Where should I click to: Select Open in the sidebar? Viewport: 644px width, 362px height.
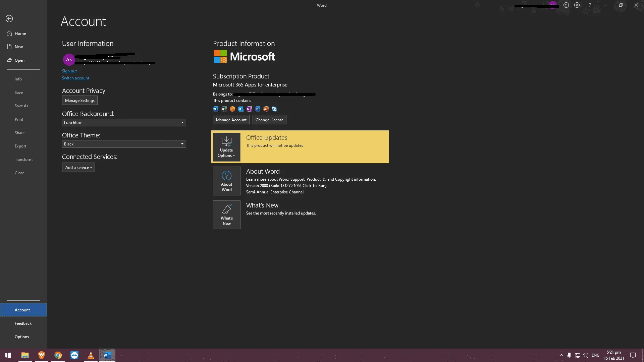coord(23,60)
